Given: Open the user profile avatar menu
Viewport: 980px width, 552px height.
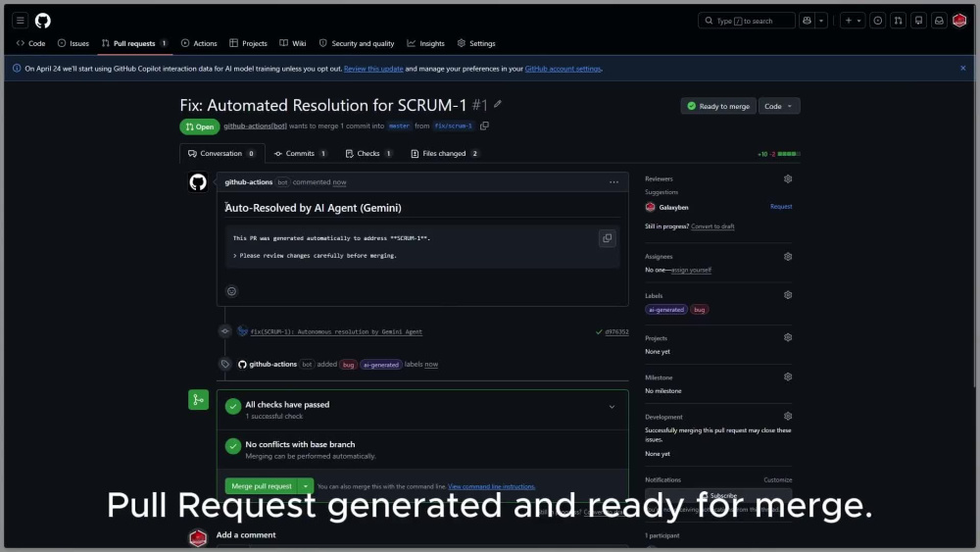Looking at the screenshot, I should point(959,21).
